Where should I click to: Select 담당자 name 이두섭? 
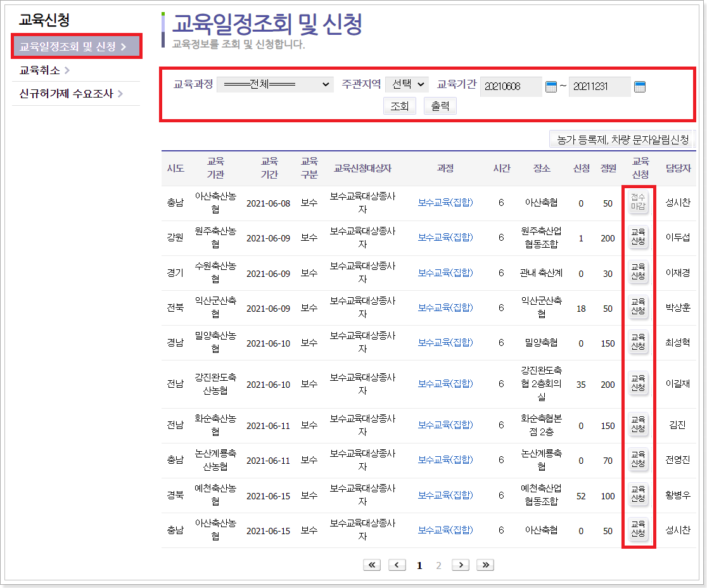point(678,237)
